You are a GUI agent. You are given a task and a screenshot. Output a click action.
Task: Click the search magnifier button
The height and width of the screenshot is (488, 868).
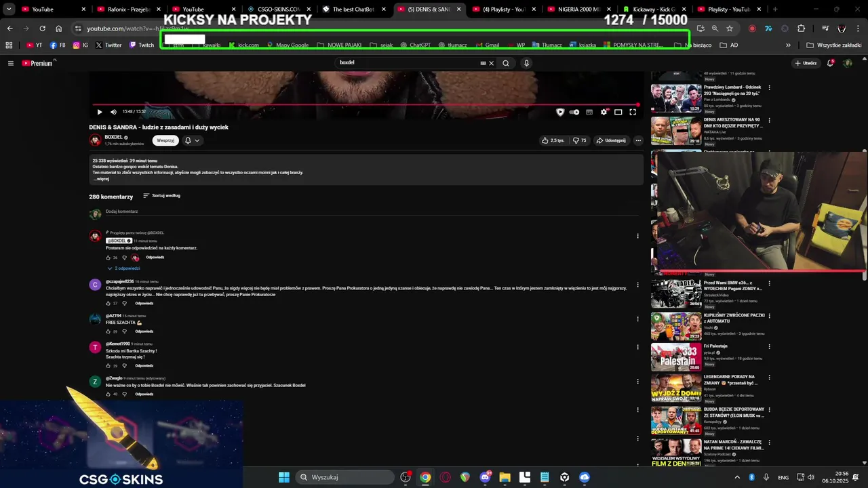(x=505, y=63)
